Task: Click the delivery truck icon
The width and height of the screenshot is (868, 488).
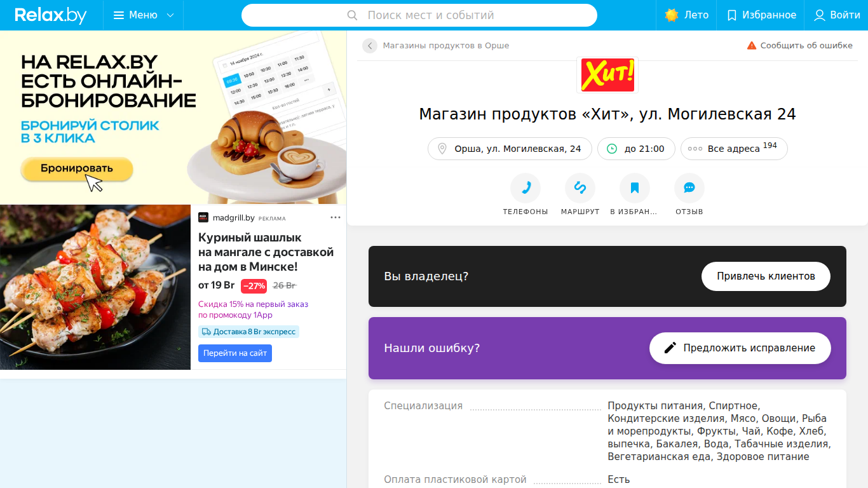Action: pyautogui.click(x=206, y=332)
